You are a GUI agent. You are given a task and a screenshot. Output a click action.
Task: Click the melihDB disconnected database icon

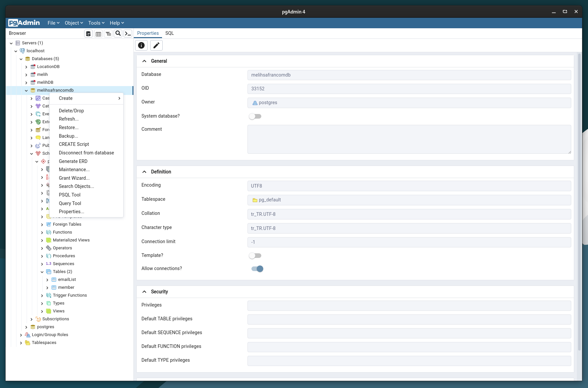coord(33,82)
